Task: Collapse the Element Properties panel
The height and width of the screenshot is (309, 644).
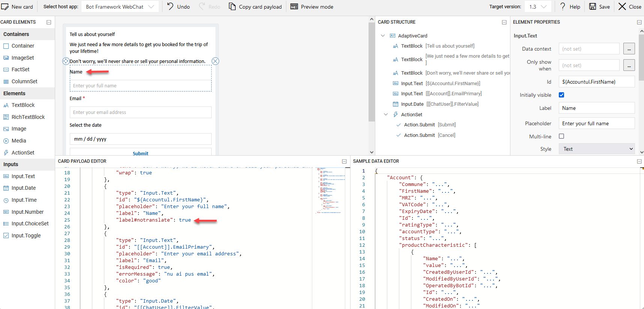Action: click(639, 22)
